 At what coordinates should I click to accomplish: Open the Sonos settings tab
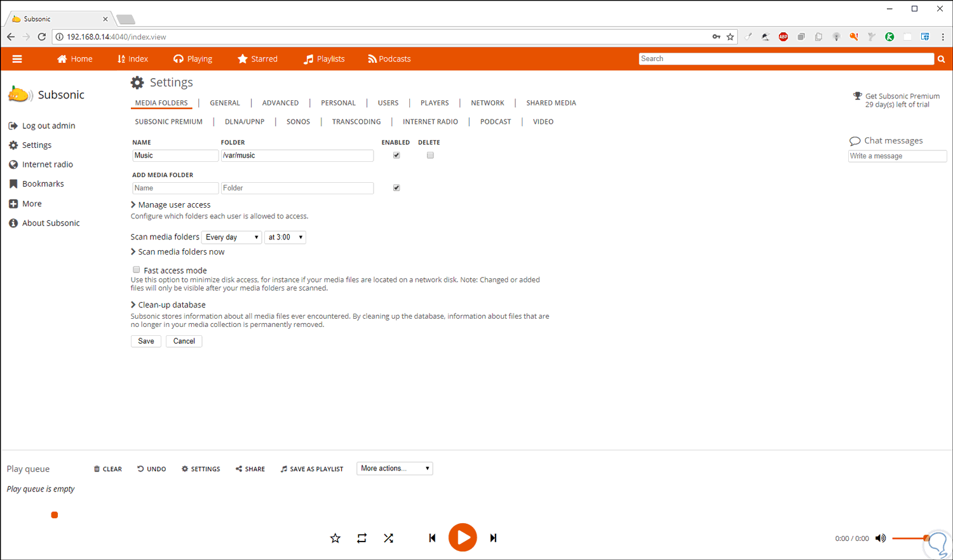coord(298,122)
